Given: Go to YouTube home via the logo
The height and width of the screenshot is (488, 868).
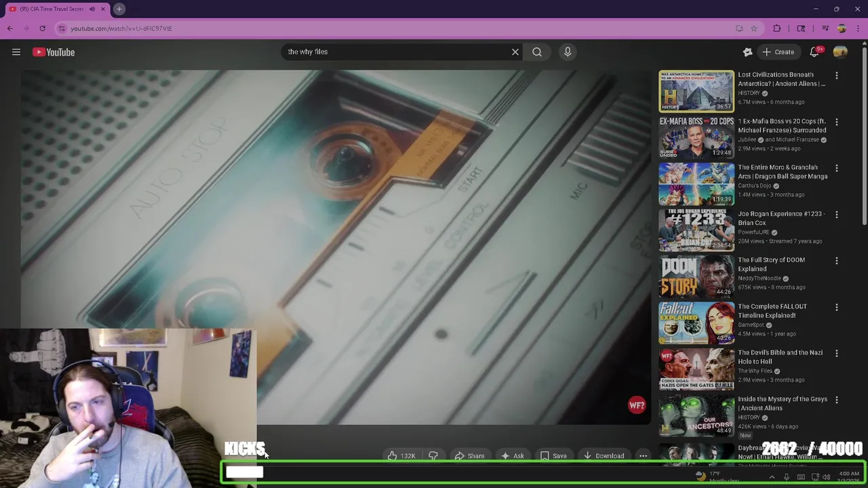Looking at the screenshot, I should point(54,52).
